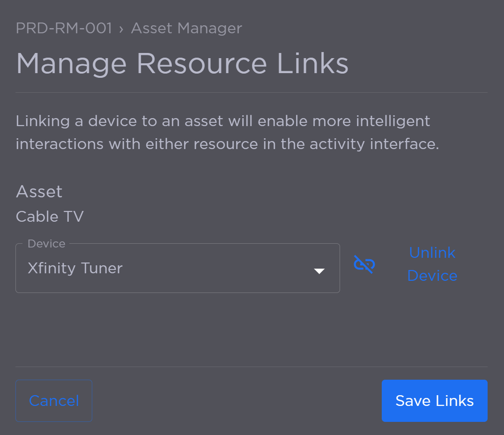Click the caret inside the Xfinity Tuner field
The image size is (504, 435).
[320, 270]
